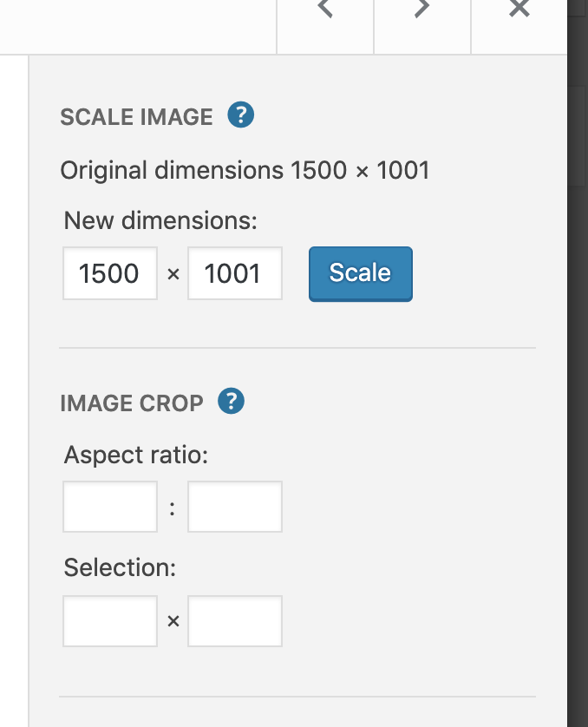Image resolution: width=588 pixels, height=727 pixels.
Task: Click the second Aspect ratio input box
Action: [234, 507]
